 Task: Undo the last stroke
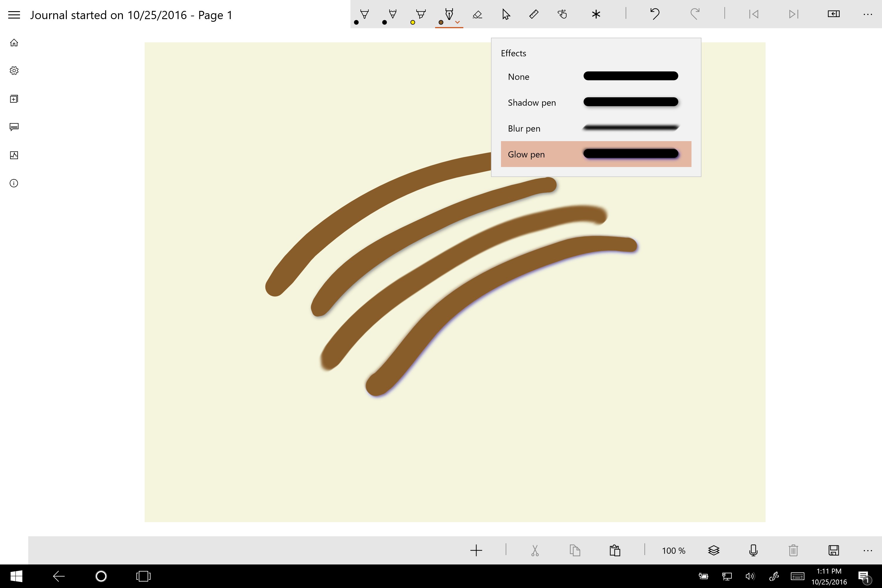655,14
